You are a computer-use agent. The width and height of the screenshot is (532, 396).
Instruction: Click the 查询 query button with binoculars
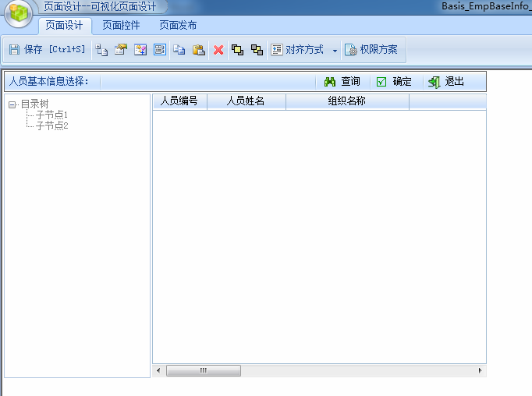coord(342,81)
